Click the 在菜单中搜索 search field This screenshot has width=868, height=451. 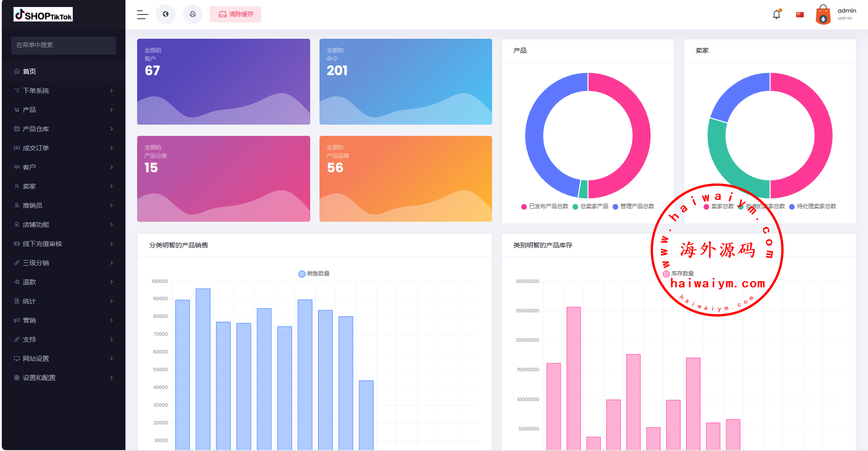pos(63,45)
